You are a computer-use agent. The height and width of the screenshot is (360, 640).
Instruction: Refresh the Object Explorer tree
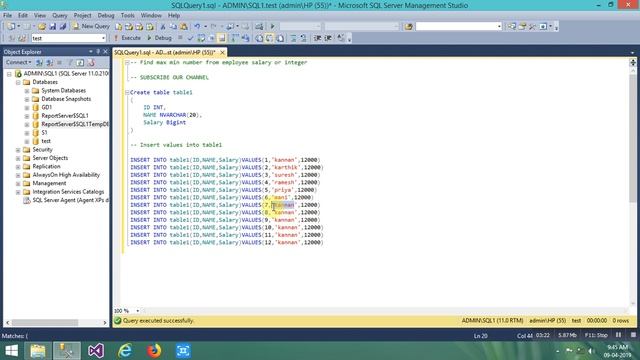click(80, 62)
